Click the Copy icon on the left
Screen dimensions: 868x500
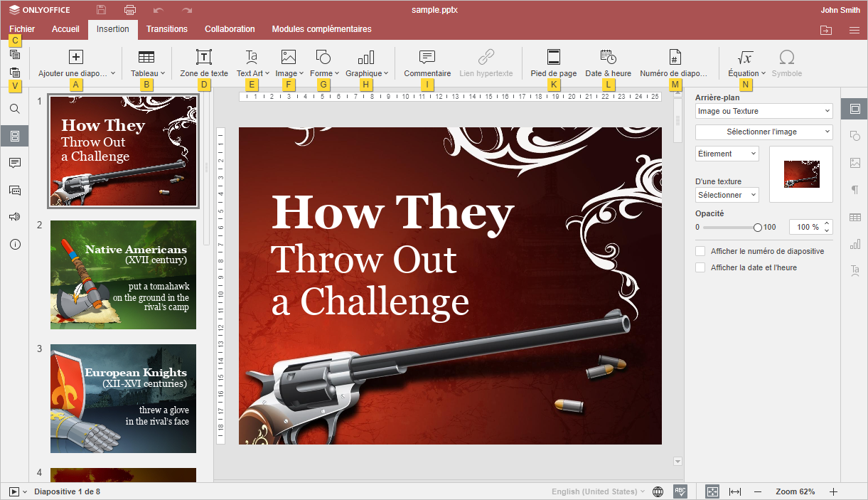tap(15, 54)
